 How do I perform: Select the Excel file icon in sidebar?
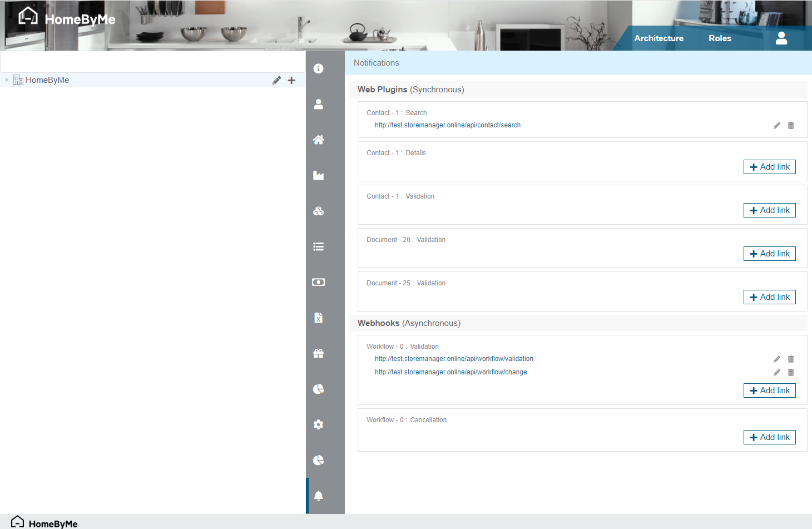click(319, 318)
